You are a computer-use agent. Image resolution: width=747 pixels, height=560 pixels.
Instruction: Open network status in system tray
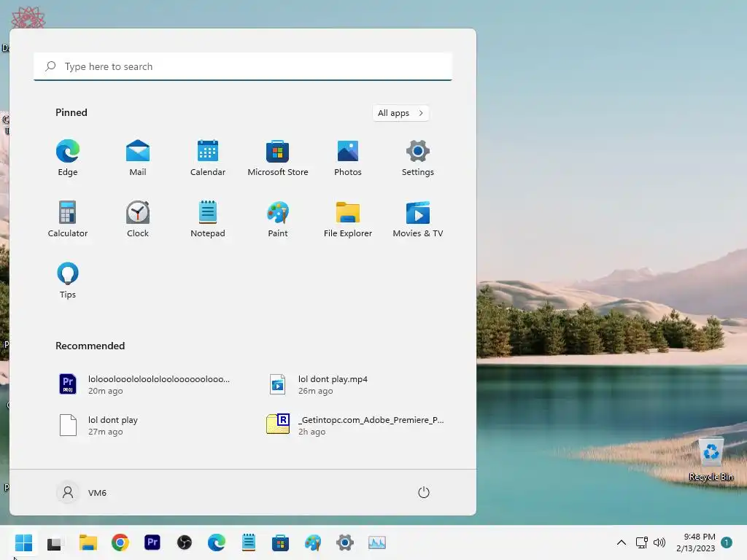(642, 542)
